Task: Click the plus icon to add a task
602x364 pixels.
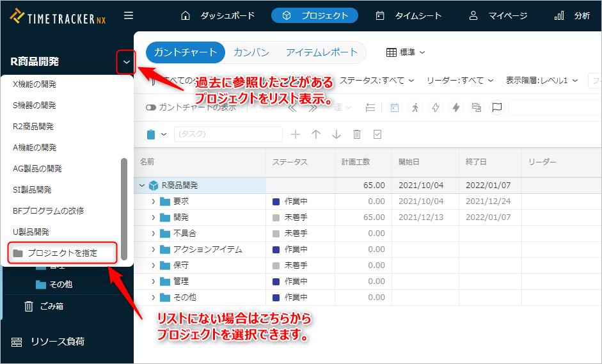Action: (296, 134)
